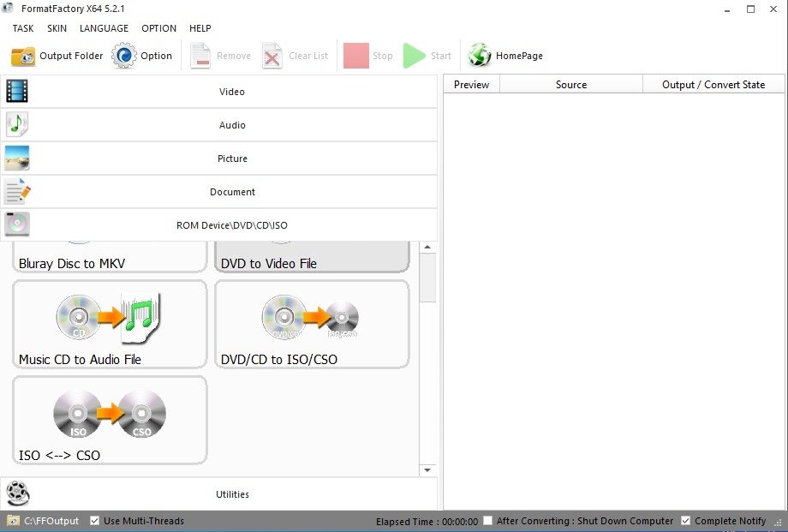The image size is (788, 532).
Task: Collapse the ROM Device\DVD\CD\ISO section
Action: tap(219, 224)
